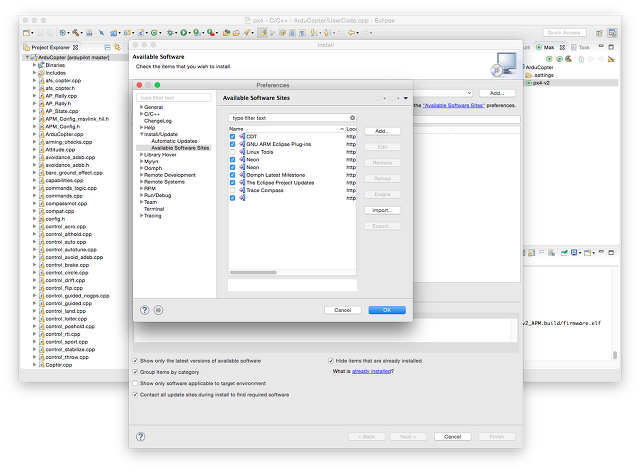The width and height of the screenshot is (640, 471).
Task: Click the Debug bug icon in main toolbar
Action: tap(170, 33)
